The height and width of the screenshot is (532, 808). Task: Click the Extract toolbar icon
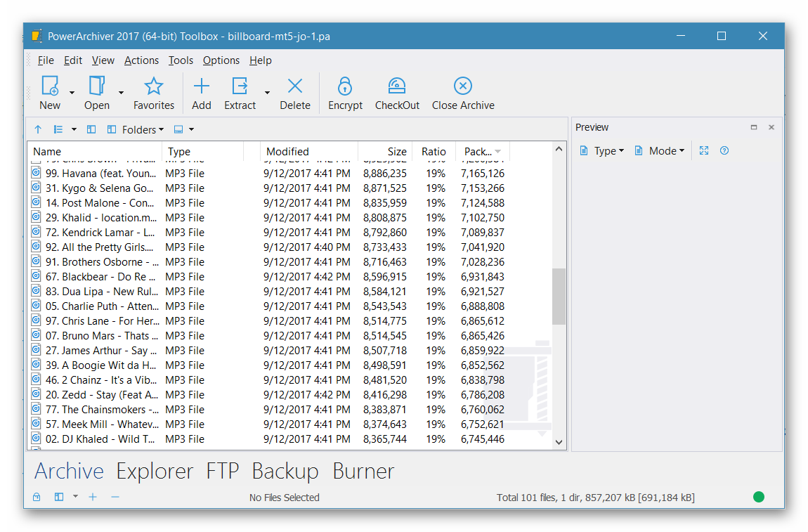point(240,86)
